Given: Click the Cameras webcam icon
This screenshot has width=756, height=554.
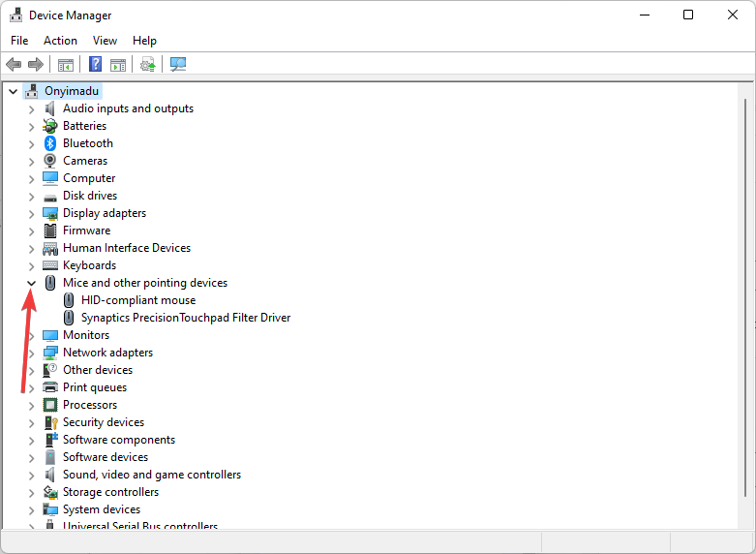Looking at the screenshot, I should (50, 161).
